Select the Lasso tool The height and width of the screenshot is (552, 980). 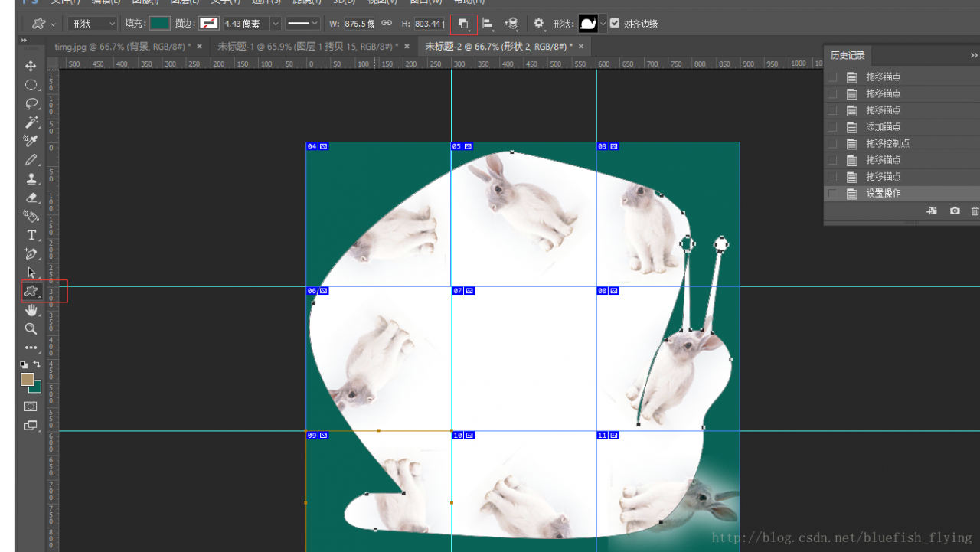(31, 103)
